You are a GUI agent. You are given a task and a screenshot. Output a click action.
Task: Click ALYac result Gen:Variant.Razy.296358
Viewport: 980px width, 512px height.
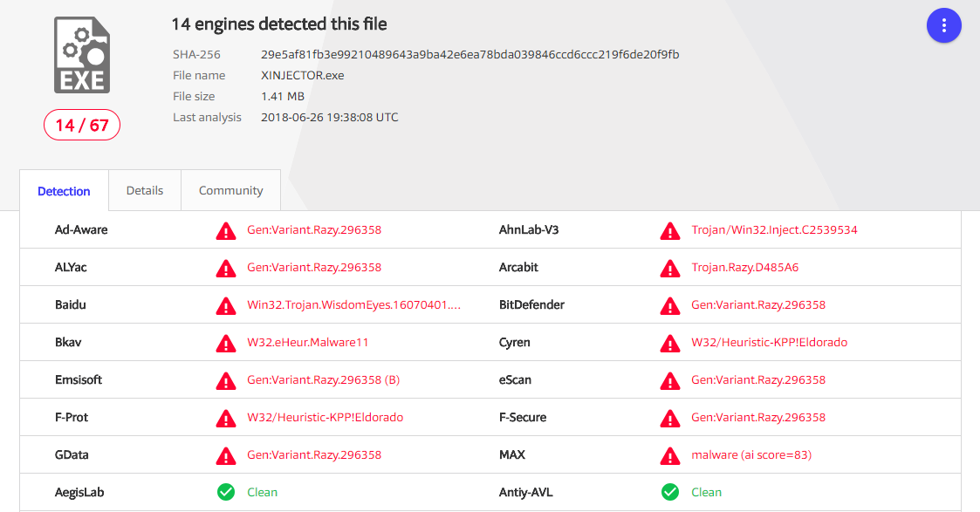(x=314, y=267)
